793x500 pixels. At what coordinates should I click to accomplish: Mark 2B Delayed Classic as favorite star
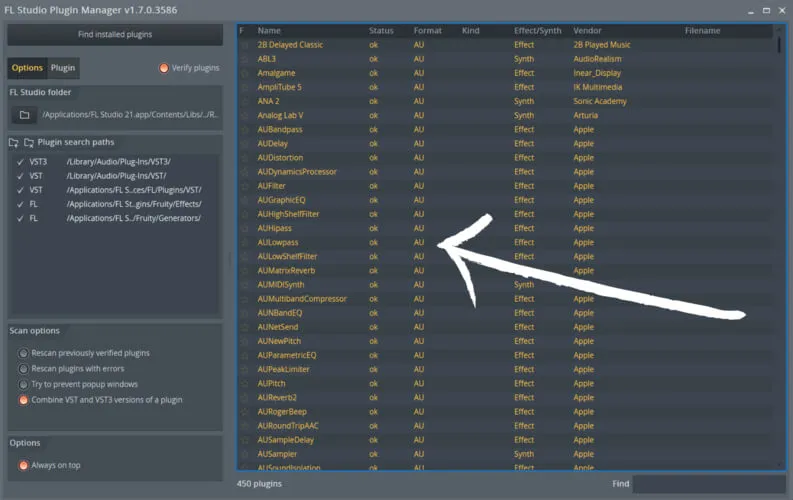click(244, 45)
